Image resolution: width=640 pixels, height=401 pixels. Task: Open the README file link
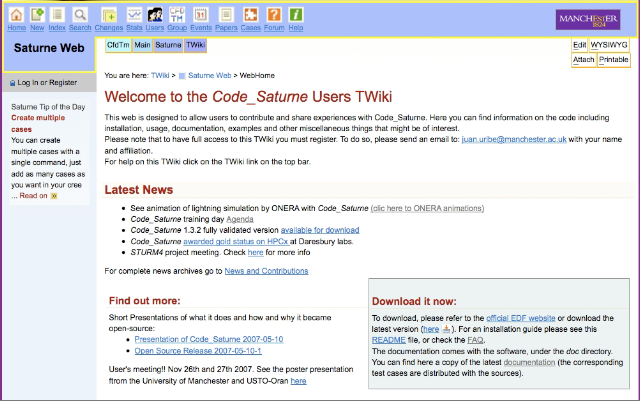coord(389,340)
